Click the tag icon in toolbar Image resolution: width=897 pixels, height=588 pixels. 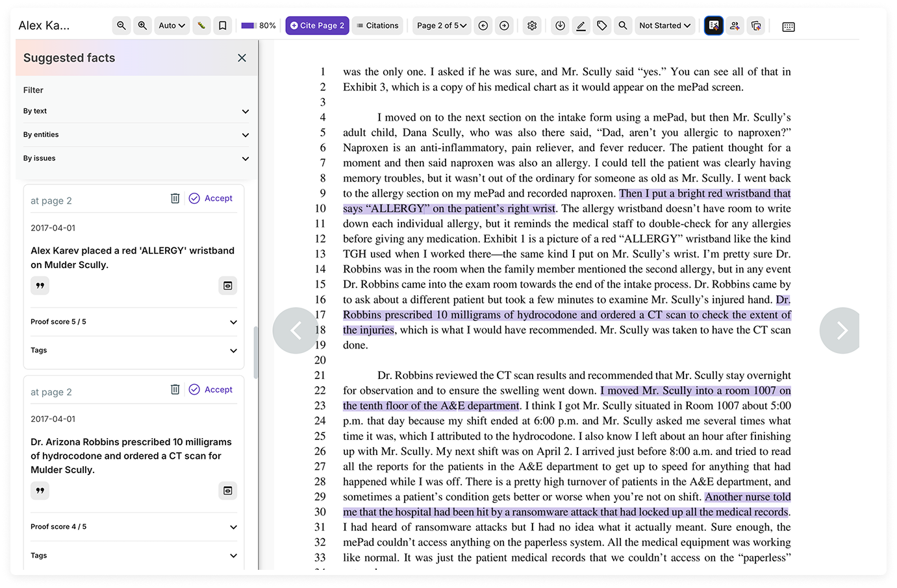(602, 25)
